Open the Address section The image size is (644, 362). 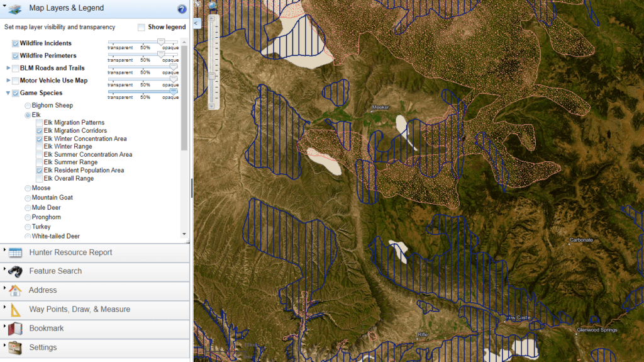tap(95, 290)
